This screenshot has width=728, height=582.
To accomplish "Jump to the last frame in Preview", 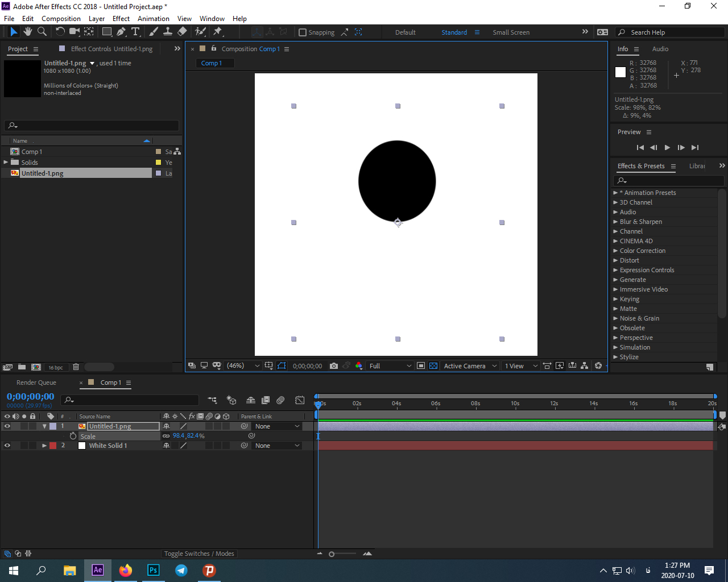I will tap(695, 147).
